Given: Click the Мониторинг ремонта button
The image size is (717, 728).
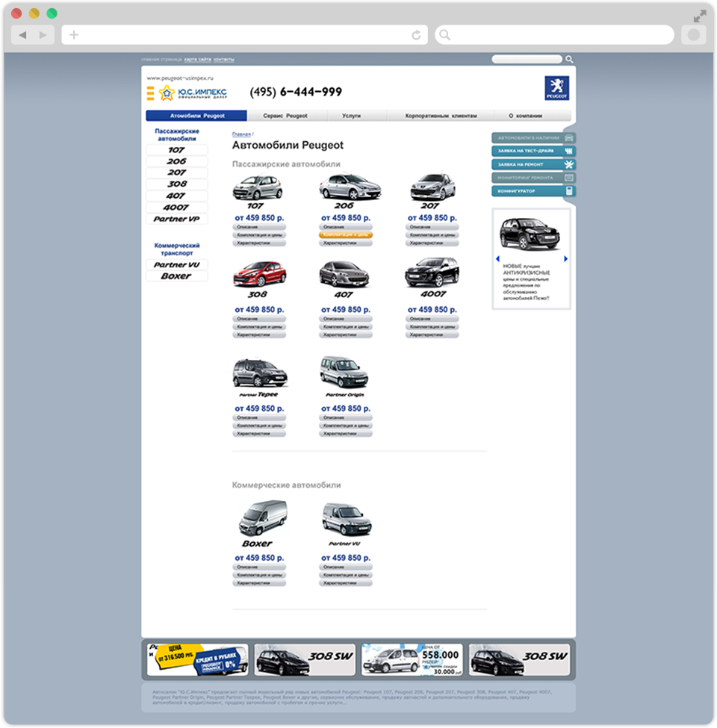Looking at the screenshot, I should point(533,178).
